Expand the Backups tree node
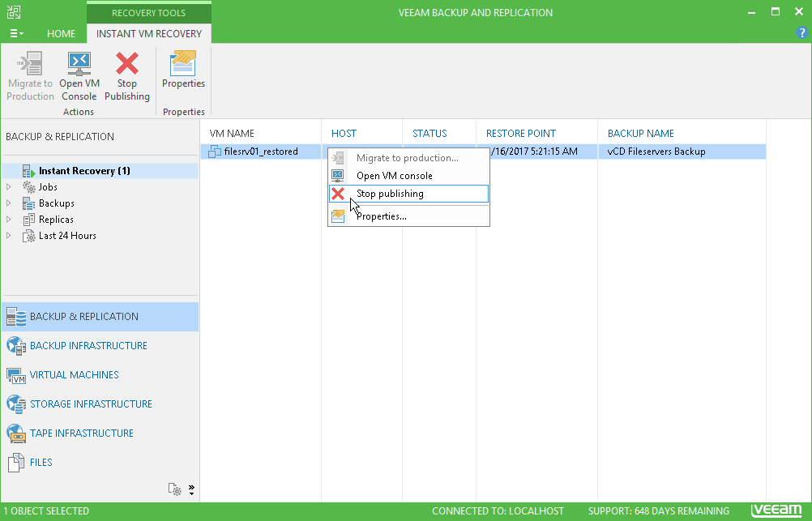Viewport: 812px width, 521px height. (8, 203)
